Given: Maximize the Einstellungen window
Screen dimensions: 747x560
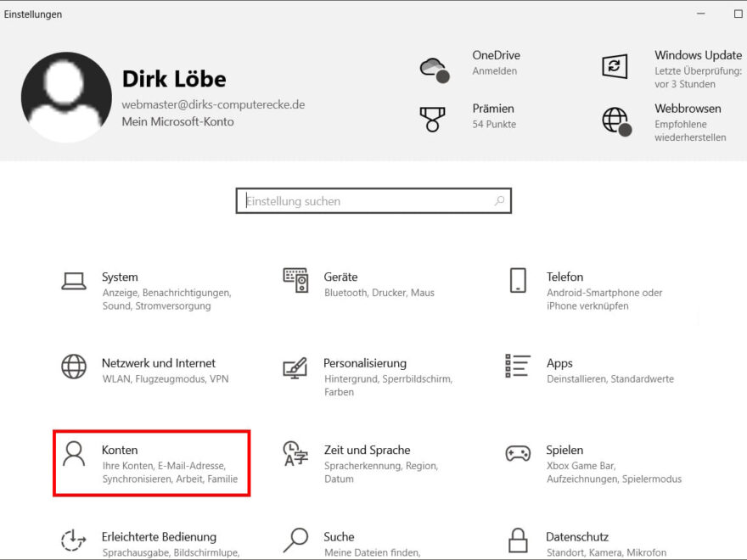Looking at the screenshot, I should coord(738,14).
